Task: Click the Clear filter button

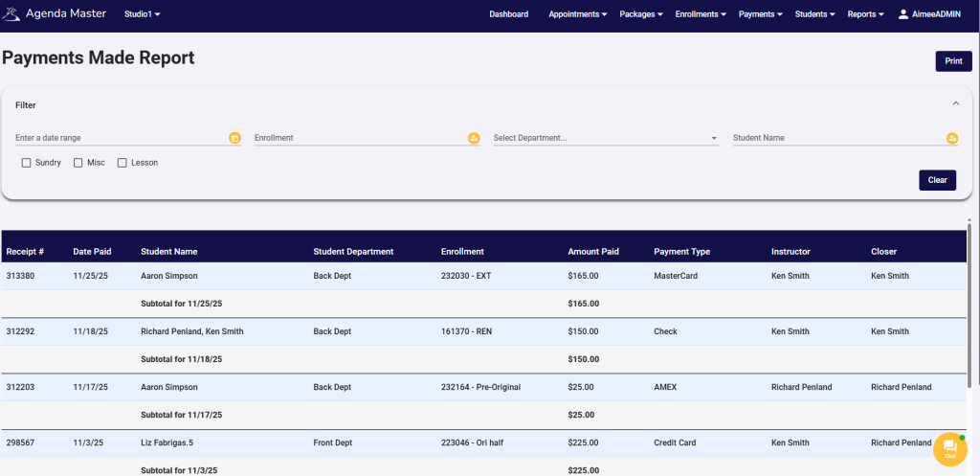Action: [937, 180]
